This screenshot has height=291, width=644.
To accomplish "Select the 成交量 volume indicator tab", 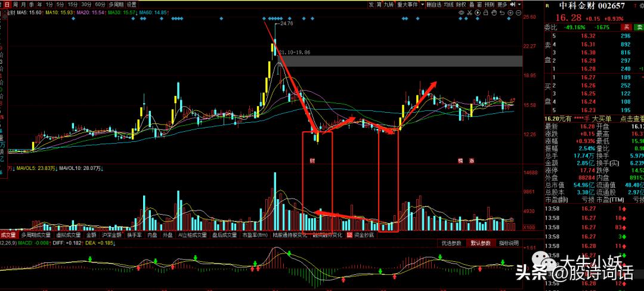I will coord(8,235).
